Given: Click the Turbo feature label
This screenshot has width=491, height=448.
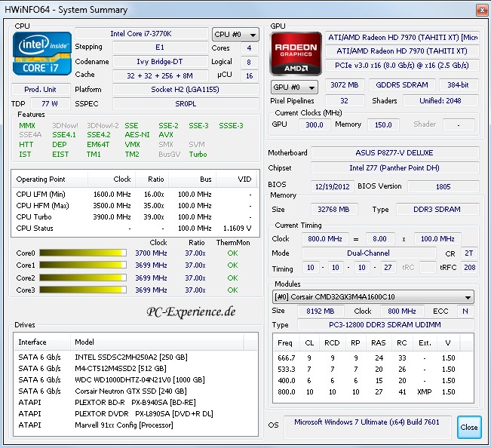Looking at the screenshot, I should coord(198,155).
